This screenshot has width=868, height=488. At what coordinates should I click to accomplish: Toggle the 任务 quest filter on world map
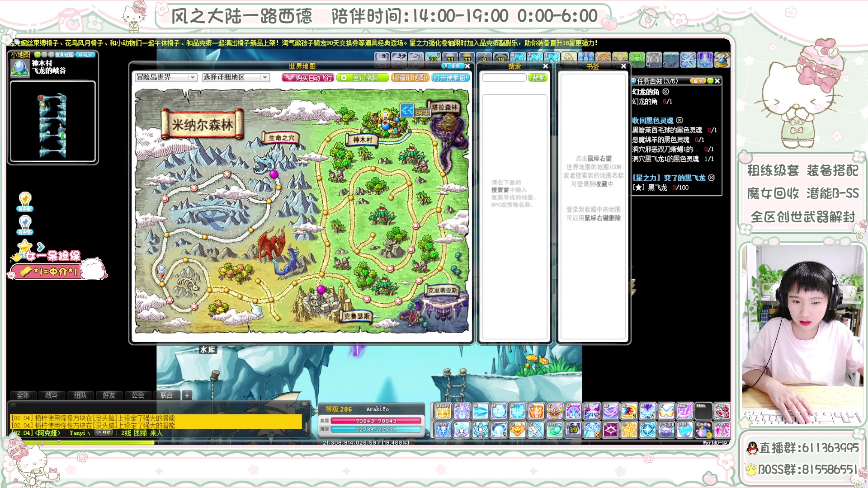click(453, 66)
